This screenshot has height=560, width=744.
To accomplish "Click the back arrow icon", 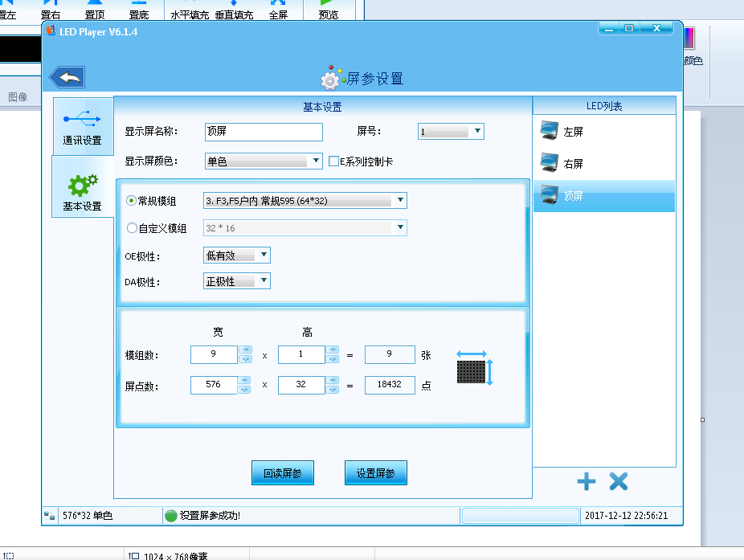I will click(x=67, y=78).
